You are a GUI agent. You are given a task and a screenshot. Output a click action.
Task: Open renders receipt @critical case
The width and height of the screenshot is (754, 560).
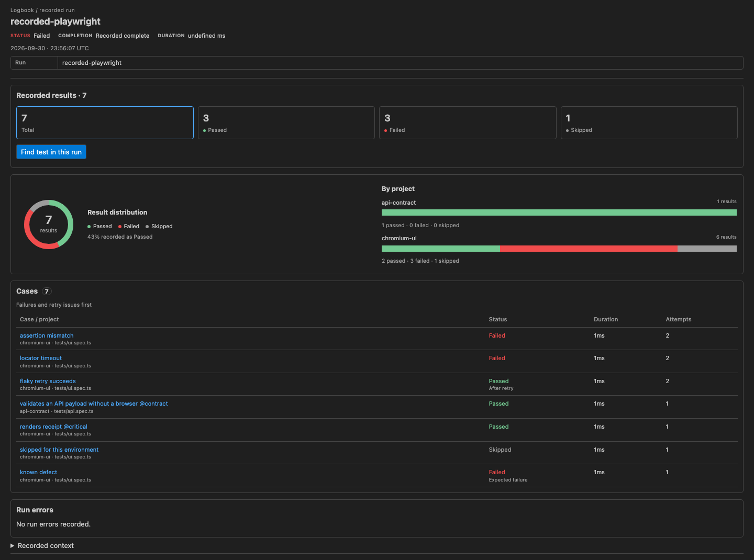[53, 427]
